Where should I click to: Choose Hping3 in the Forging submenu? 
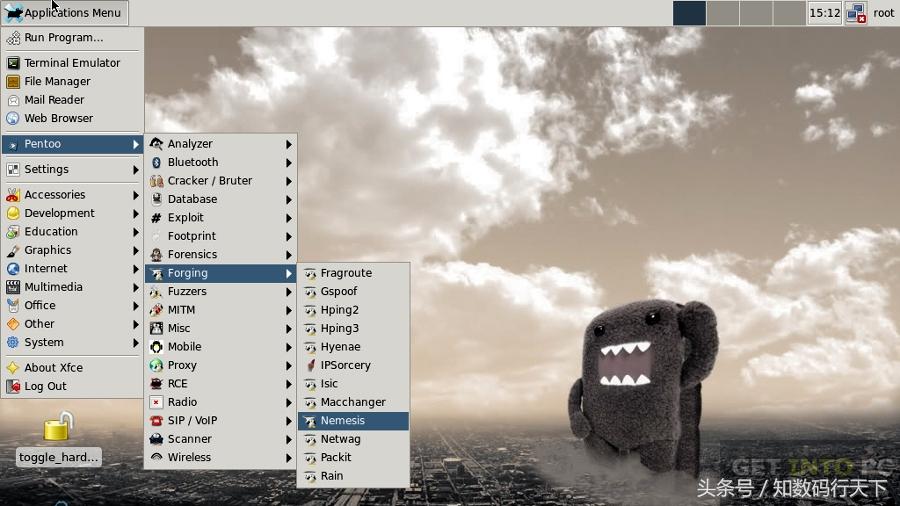(339, 329)
